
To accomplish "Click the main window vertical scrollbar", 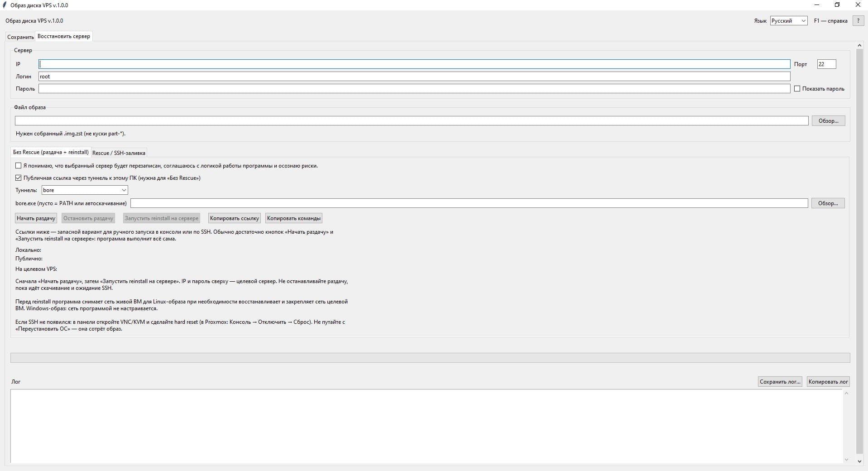I will [860, 251].
